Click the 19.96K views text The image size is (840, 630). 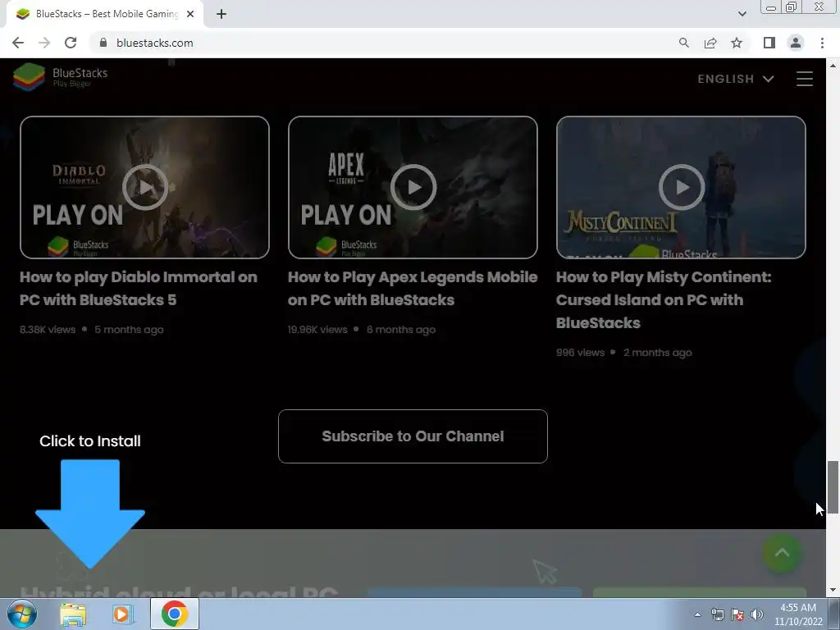(x=317, y=330)
